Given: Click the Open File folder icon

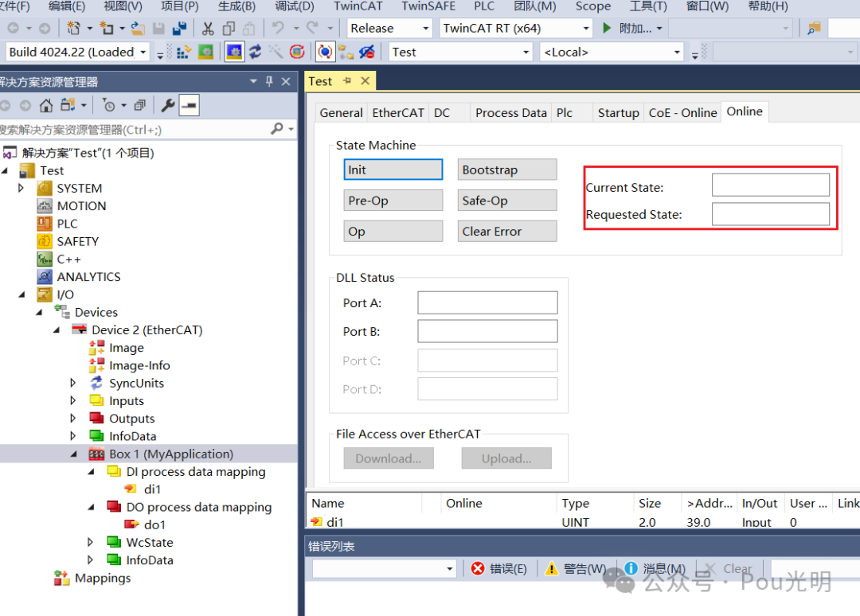Looking at the screenshot, I should pyautogui.click(x=138, y=28).
